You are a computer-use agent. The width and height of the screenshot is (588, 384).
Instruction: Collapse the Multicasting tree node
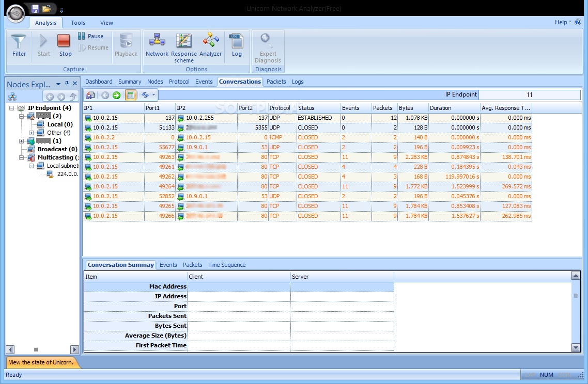pos(21,157)
